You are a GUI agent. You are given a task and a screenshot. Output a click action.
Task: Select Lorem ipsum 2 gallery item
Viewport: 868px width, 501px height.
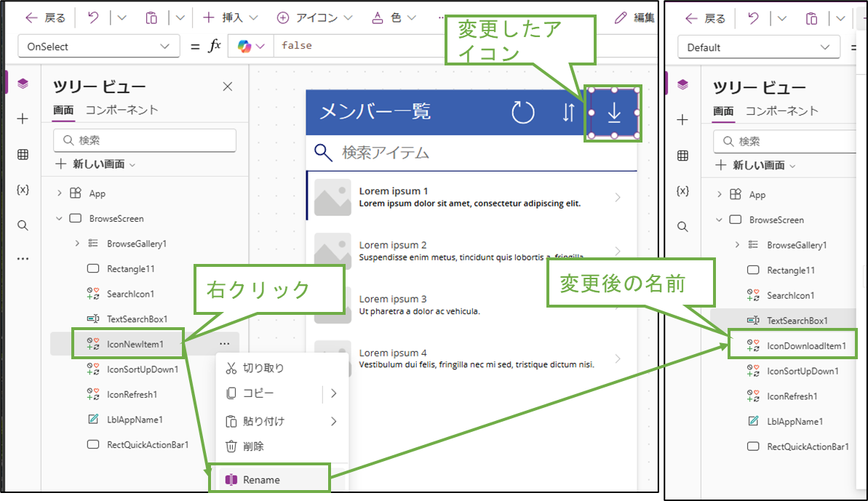click(x=471, y=251)
